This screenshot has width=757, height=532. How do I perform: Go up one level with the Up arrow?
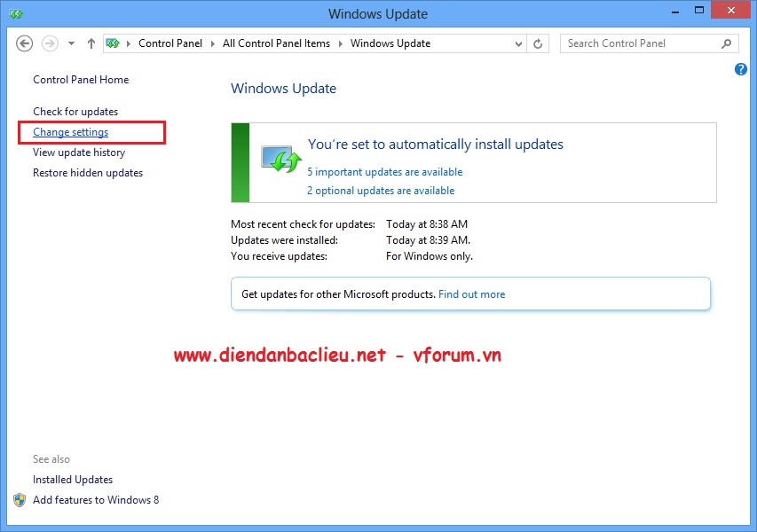point(91,43)
